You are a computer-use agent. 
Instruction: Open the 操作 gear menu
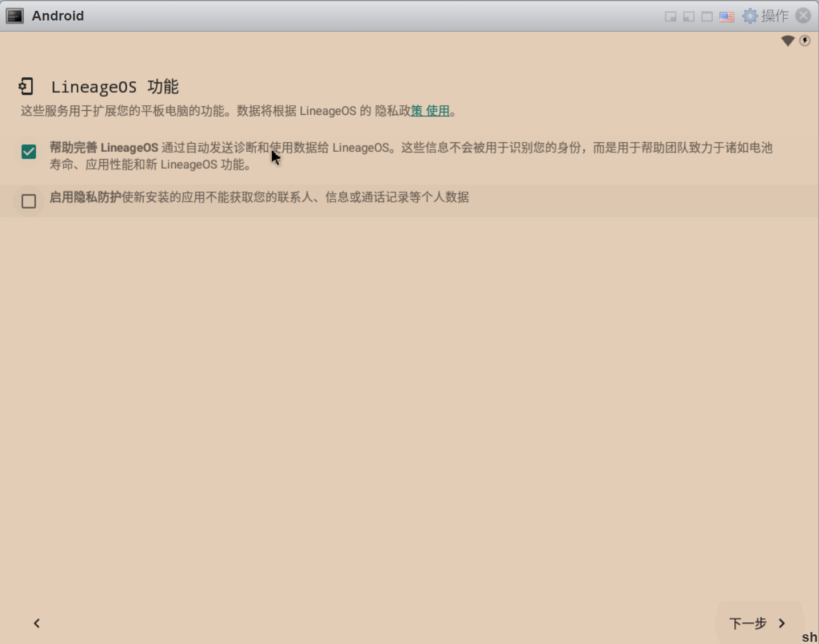click(766, 16)
